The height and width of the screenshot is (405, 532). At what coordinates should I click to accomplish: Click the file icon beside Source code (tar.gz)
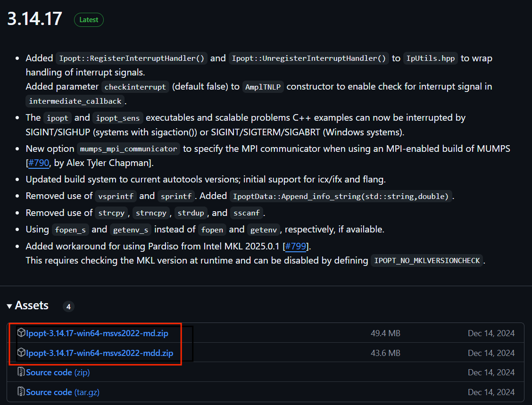tap(21, 392)
